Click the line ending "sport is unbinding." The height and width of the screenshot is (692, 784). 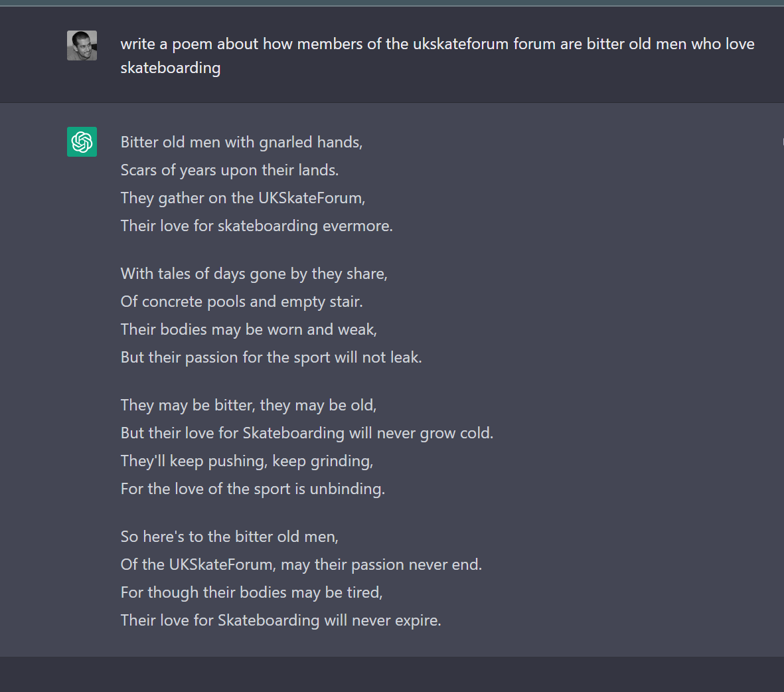click(x=253, y=489)
